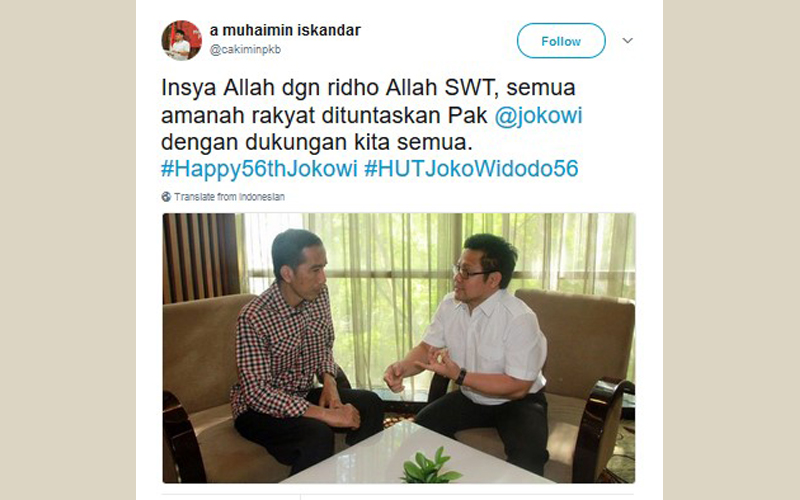The height and width of the screenshot is (500, 800).
Task: Open the attached tweet photo
Action: (x=399, y=348)
